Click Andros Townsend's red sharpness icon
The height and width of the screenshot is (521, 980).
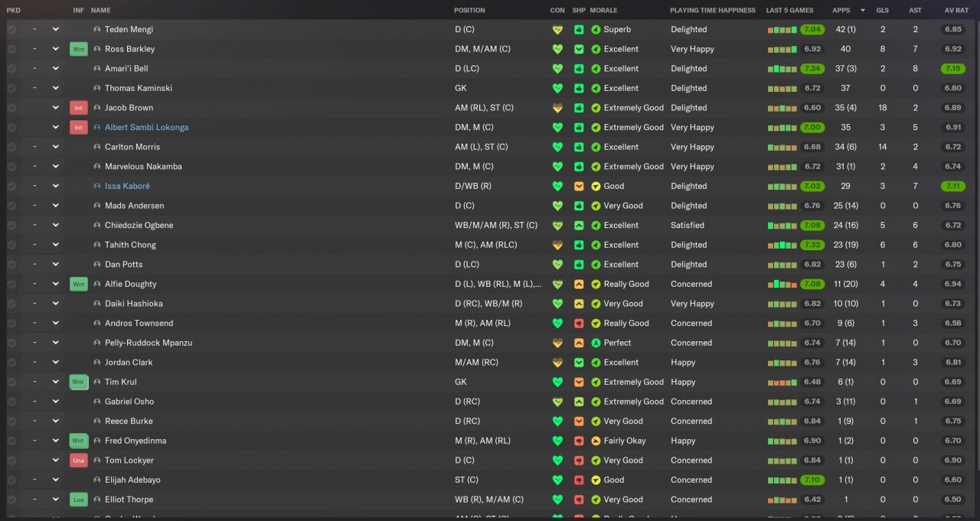pyautogui.click(x=579, y=323)
